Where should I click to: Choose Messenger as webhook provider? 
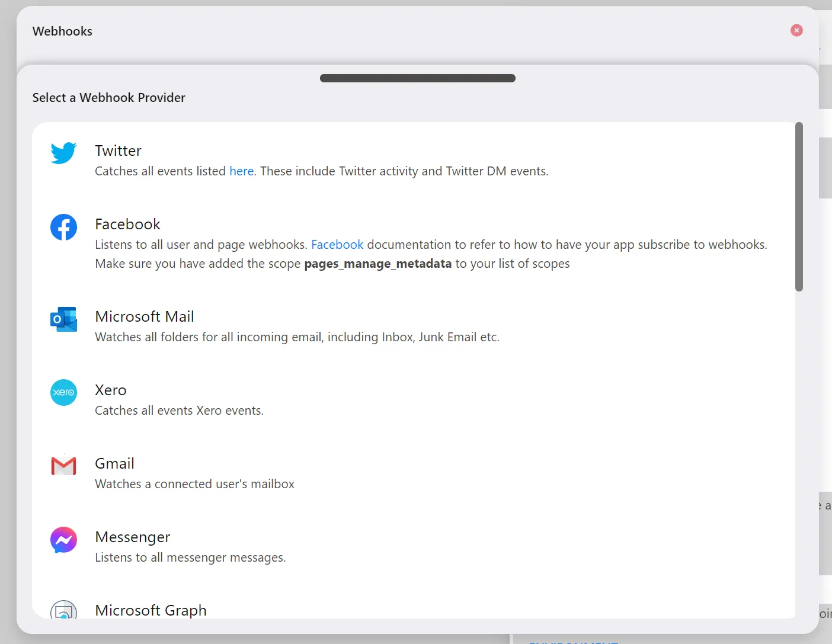(132, 537)
